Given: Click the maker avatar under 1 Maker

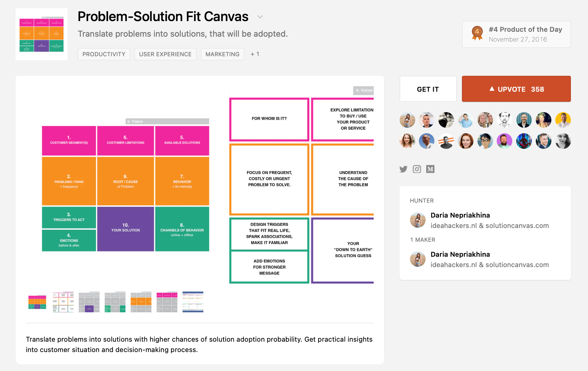Looking at the screenshot, I should tap(418, 259).
